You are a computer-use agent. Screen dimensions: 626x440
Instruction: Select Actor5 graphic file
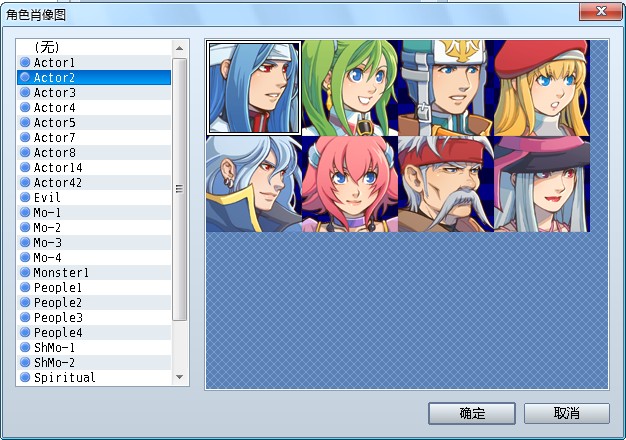coord(94,122)
